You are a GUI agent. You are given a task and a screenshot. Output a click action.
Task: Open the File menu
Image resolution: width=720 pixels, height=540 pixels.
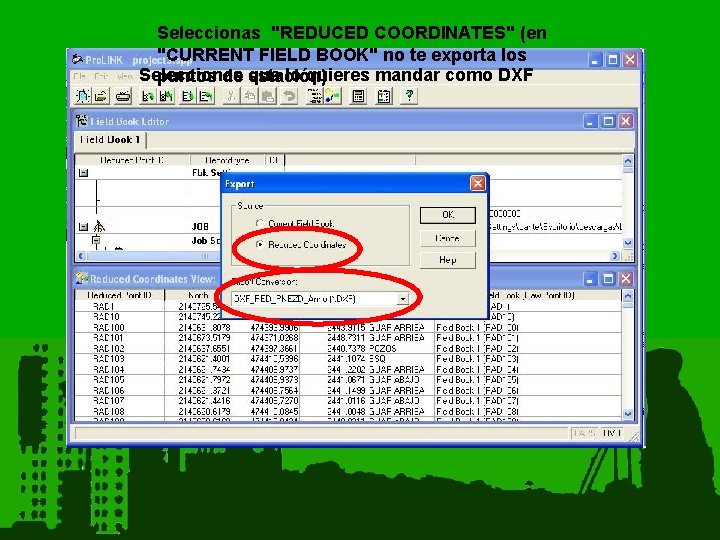80,76
